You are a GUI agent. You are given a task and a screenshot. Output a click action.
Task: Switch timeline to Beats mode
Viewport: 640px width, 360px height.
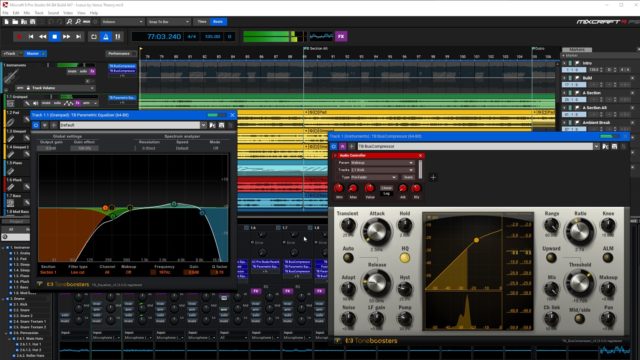218,22
